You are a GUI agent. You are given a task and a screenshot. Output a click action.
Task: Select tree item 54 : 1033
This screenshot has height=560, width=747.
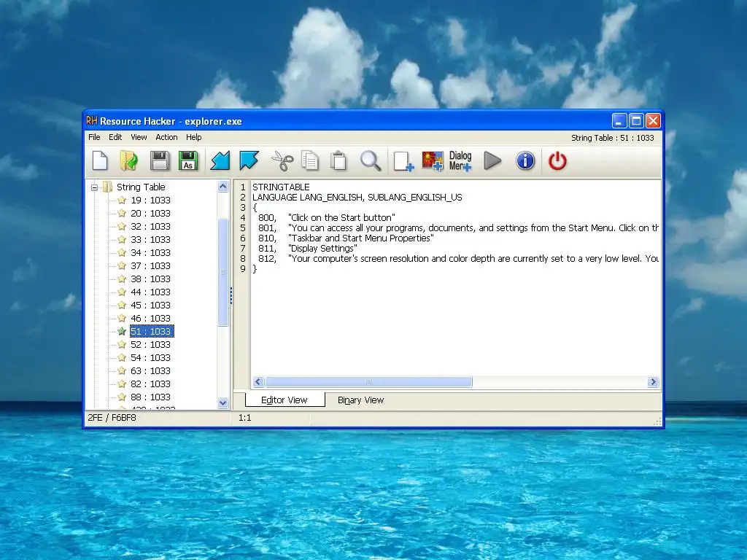pyautogui.click(x=150, y=357)
